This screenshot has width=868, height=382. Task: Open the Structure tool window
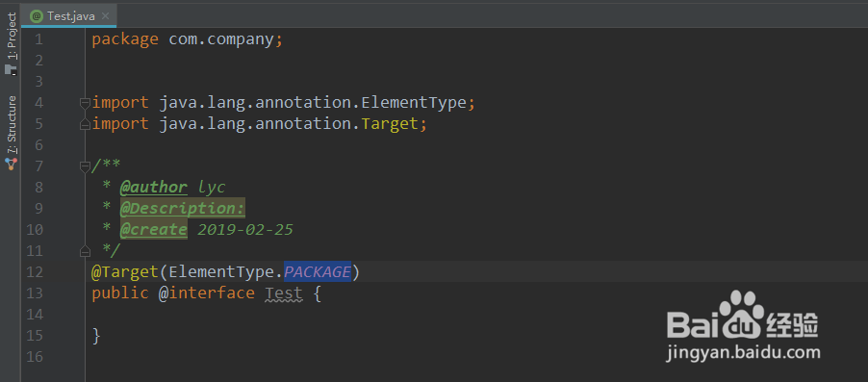[x=12, y=124]
